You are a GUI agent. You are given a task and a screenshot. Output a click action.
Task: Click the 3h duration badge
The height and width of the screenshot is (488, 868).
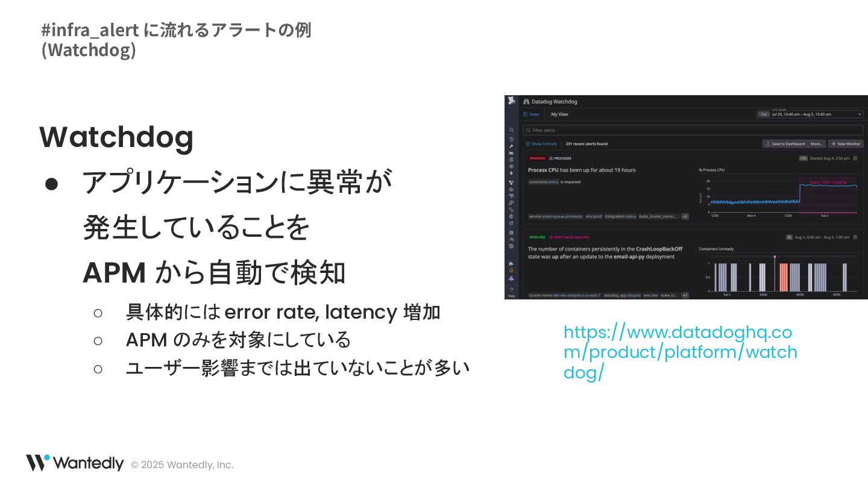(x=789, y=237)
